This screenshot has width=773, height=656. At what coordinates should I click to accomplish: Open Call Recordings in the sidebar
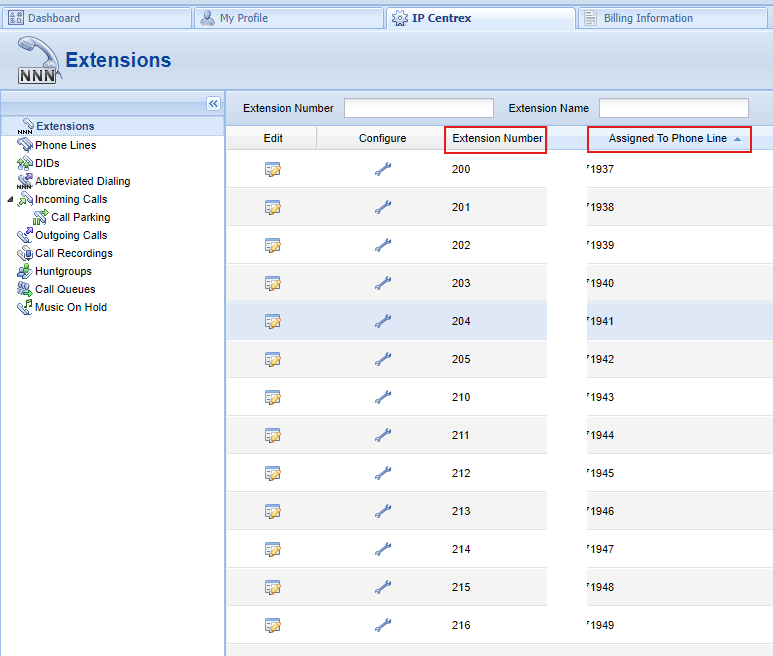coord(73,253)
